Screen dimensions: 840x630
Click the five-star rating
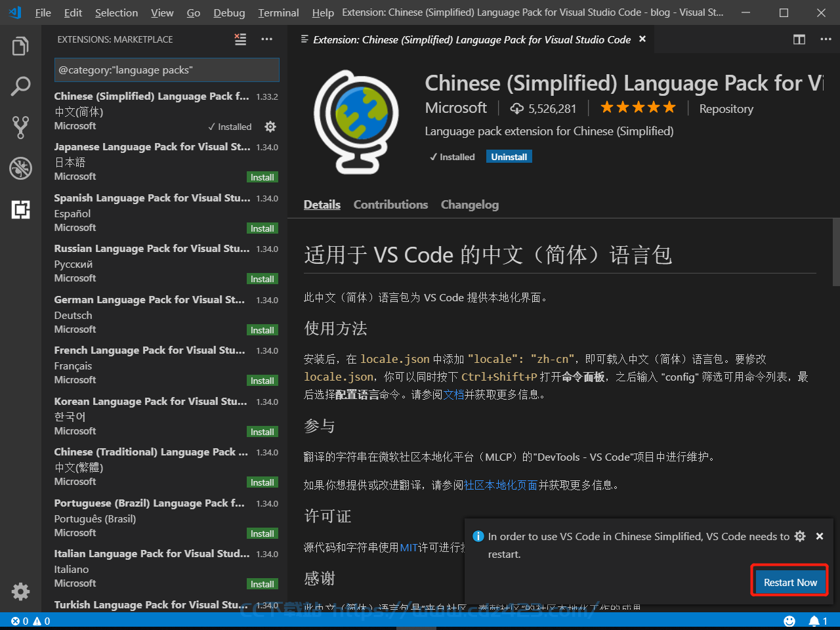637,107
